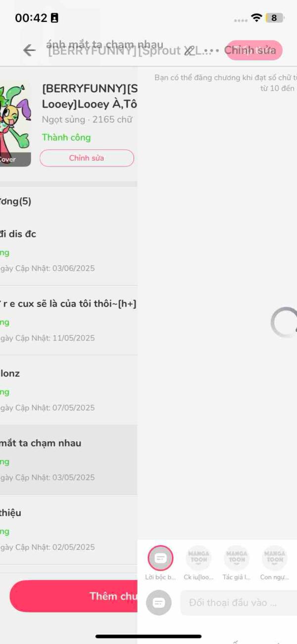Viewport: 297px width, 644px height.
Task: Tap the pink Chỉnh sửa header button
Action: pyautogui.click(x=254, y=50)
